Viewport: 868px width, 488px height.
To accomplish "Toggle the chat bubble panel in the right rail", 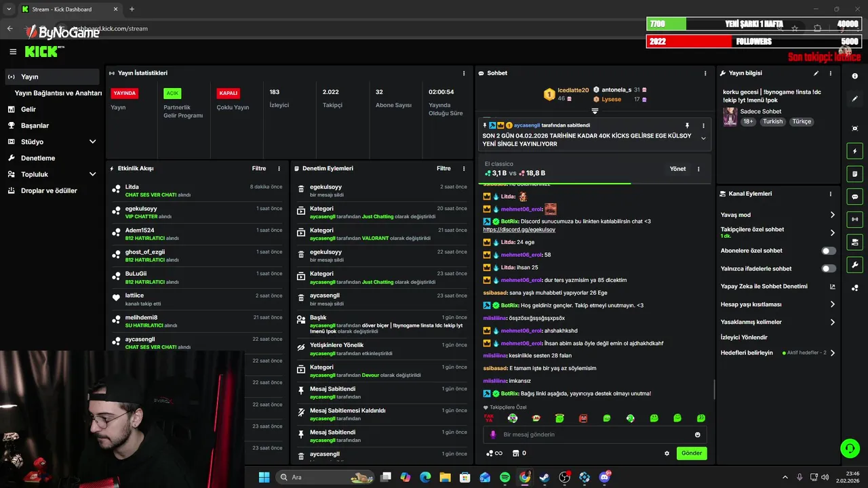I will click(x=854, y=197).
